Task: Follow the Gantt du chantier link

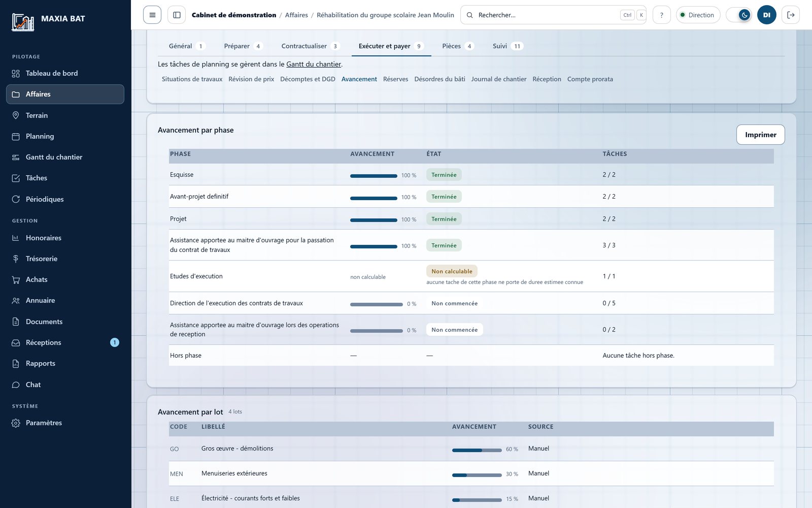Action: (x=314, y=65)
